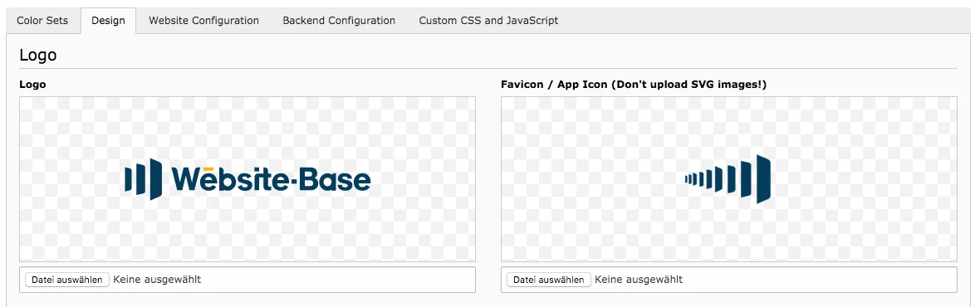Open the Website Configuration tab
The height and width of the screenshot is (307, 980).
tap(203, 21)
